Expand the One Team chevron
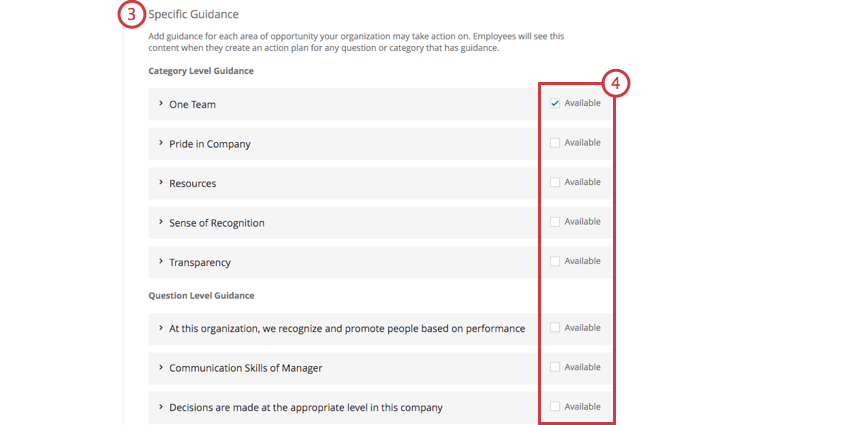Screen dimensions: 850x425 (x=160, y=104)
